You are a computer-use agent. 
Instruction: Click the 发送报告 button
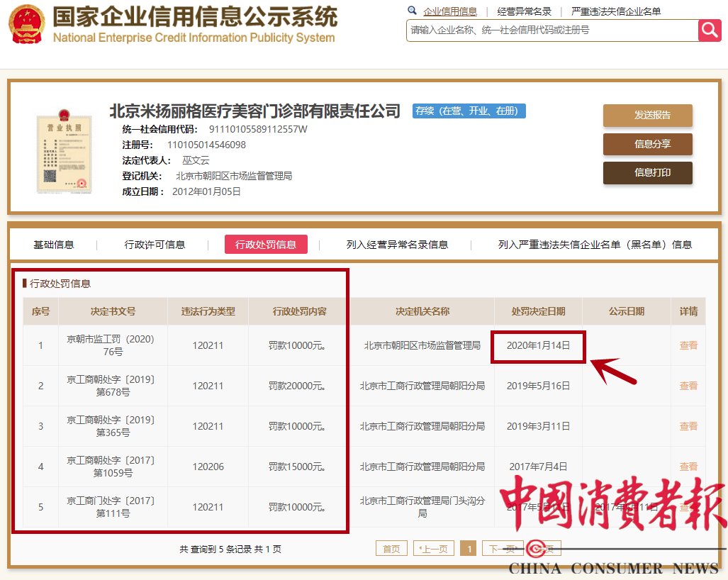tap(648, 115)
